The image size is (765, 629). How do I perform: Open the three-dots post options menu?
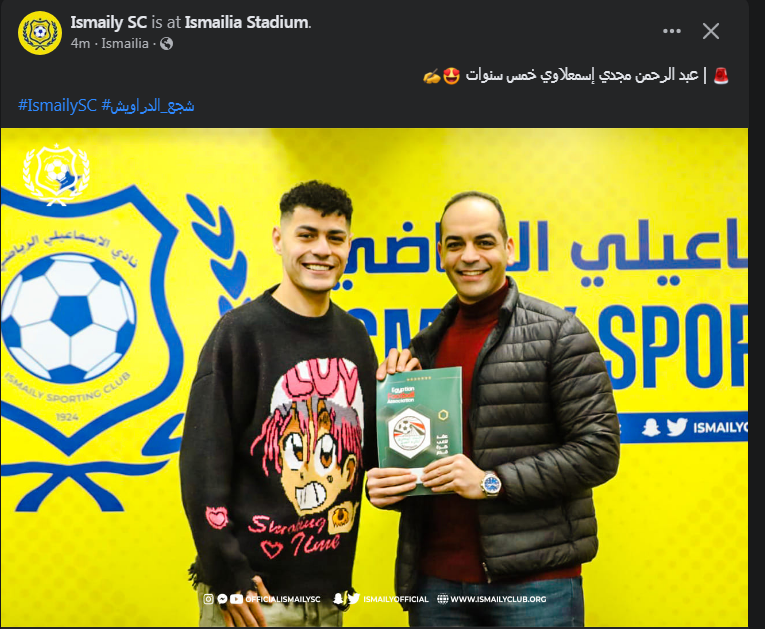(x=672, y=31)
